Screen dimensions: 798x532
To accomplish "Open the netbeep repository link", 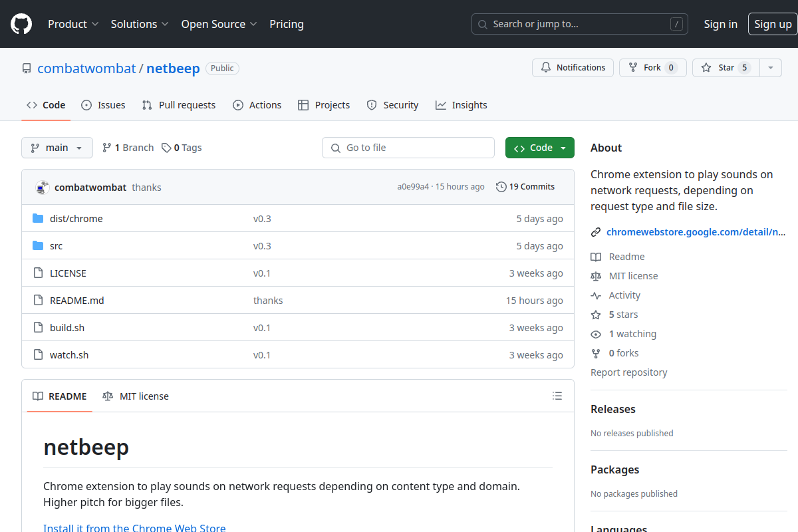I will 173,68.
